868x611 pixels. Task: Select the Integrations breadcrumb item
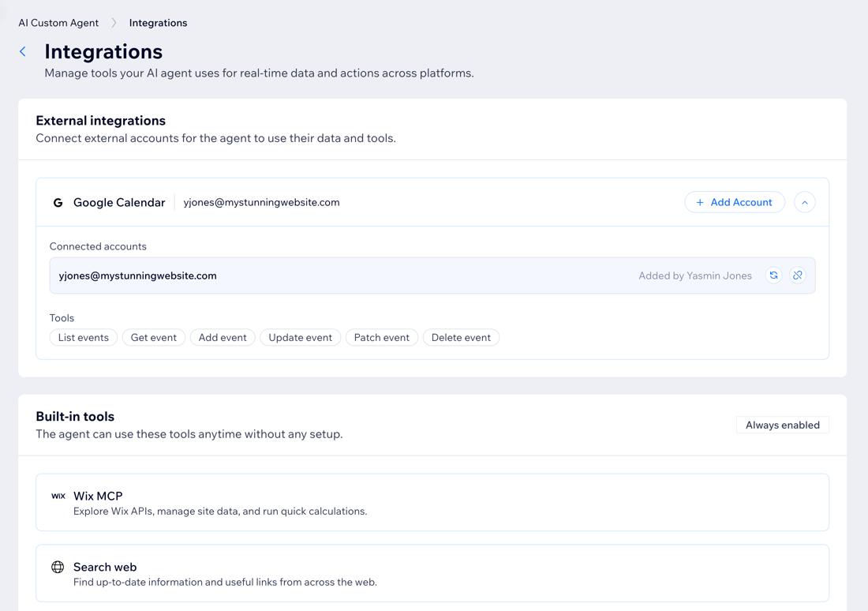158,23
